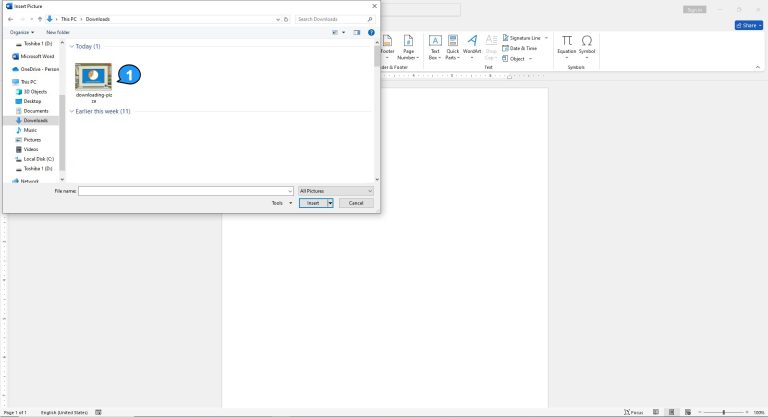Collapse the Word ribbon

(x=758, y=67)
